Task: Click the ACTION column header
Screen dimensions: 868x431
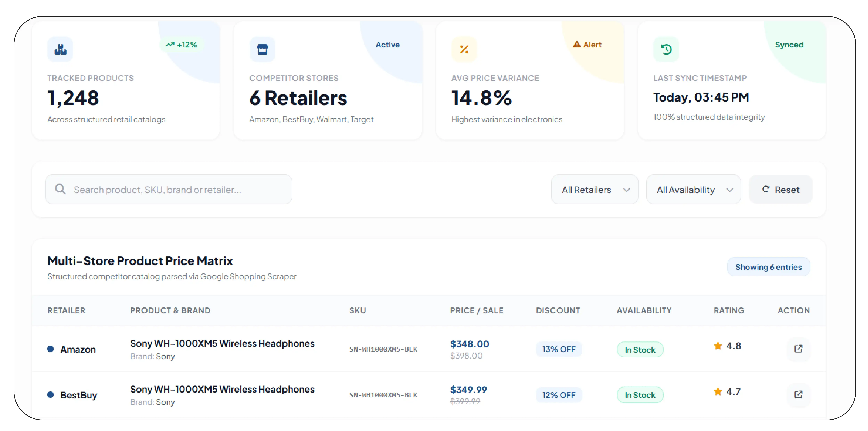Action: tap(794, 310)
